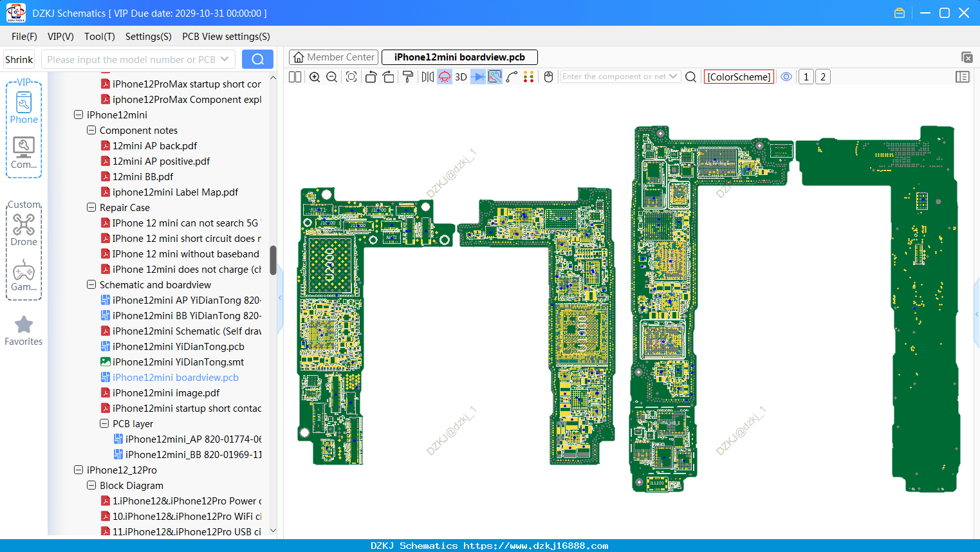Image resolution: width=980 pixels, height=552 pixels.
Task: Open iPhone12mini_AP 820-01774 layer file
Action: pyautogui.click(x=194, y=439)
